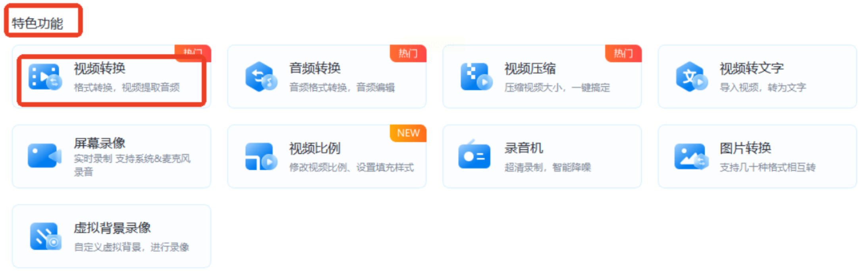This screenshot has height=271, width=868.
Task: Select the 压缩视频大小，一键搞定 description
Action: point(557,87)
